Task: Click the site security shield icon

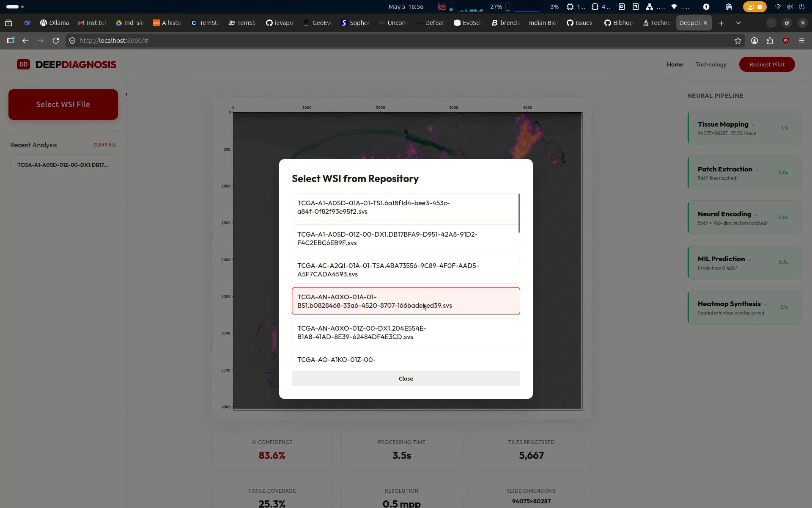Action: pos(72,41)
